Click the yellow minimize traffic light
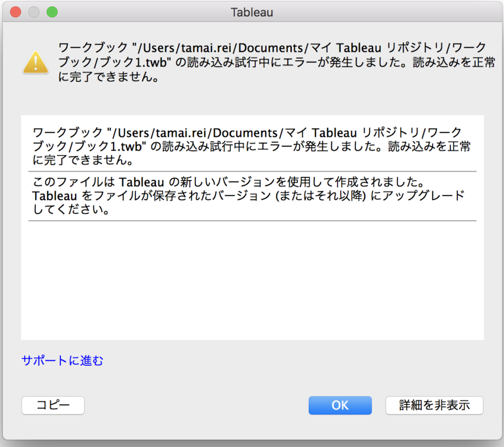Screen dimensions: 504x447 (x=33, y=12)
